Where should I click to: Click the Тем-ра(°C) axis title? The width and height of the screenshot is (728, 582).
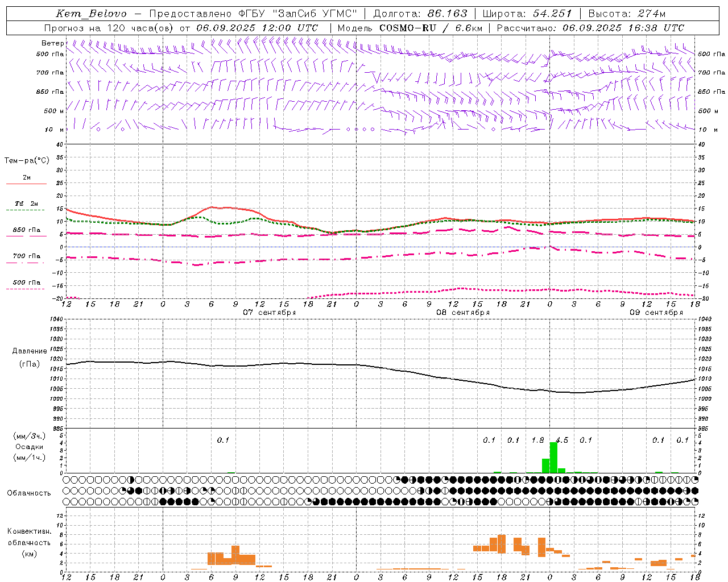(x=27, y=160)
